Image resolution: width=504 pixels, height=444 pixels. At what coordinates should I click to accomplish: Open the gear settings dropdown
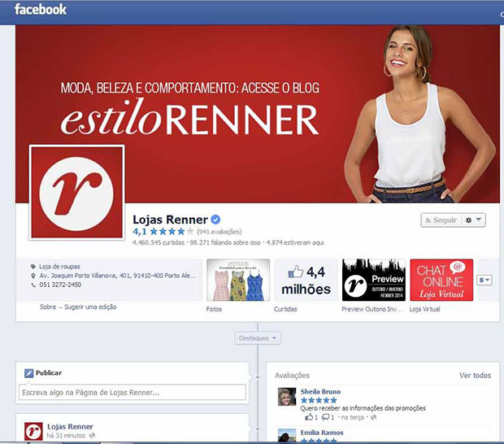(473, 220)
